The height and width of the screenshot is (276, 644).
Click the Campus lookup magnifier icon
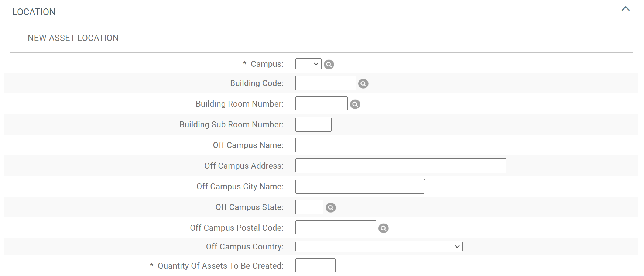pos(329,65)
